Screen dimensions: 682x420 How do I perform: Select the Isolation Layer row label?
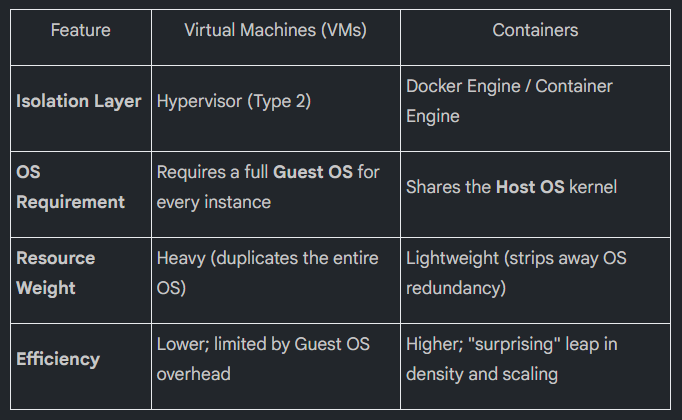[79, 101]
